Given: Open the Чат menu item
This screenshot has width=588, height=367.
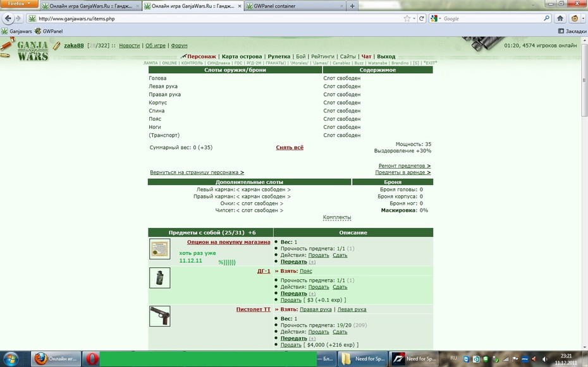Looking at the screenshot, I should (366, 57).
